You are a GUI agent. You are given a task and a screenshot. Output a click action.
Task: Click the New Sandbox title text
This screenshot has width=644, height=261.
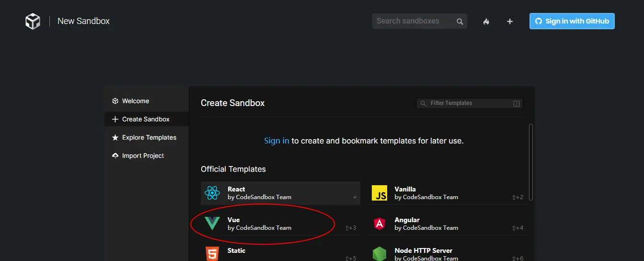[84, 21]
